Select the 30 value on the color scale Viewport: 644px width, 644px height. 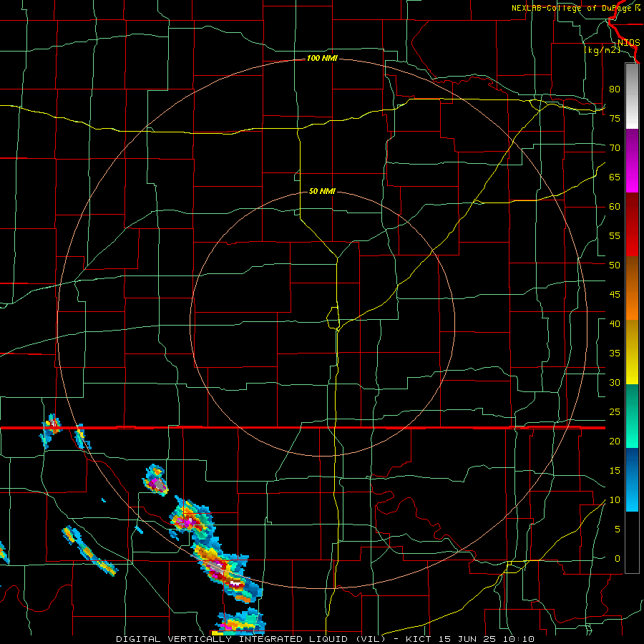coord(615,382)
